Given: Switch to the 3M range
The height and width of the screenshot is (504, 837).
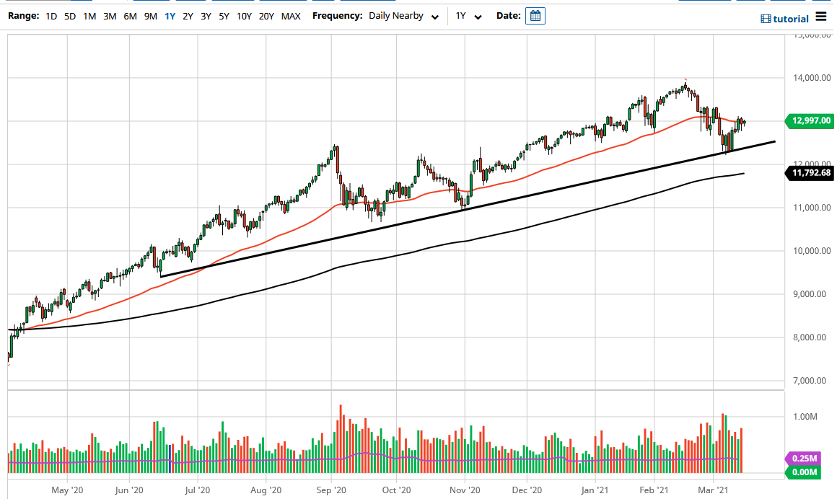Looking at the screenshot, I should pos(109,15).
